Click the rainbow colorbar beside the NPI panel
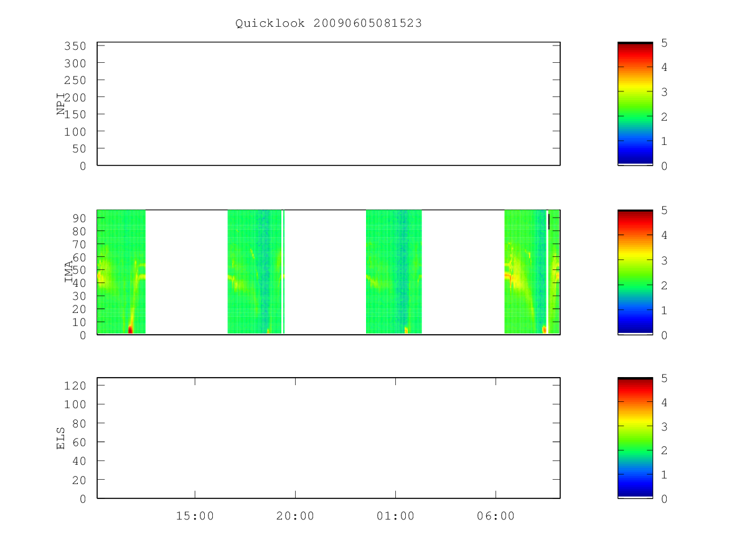This screenshot has width=747, height=560. pos(635,104)
